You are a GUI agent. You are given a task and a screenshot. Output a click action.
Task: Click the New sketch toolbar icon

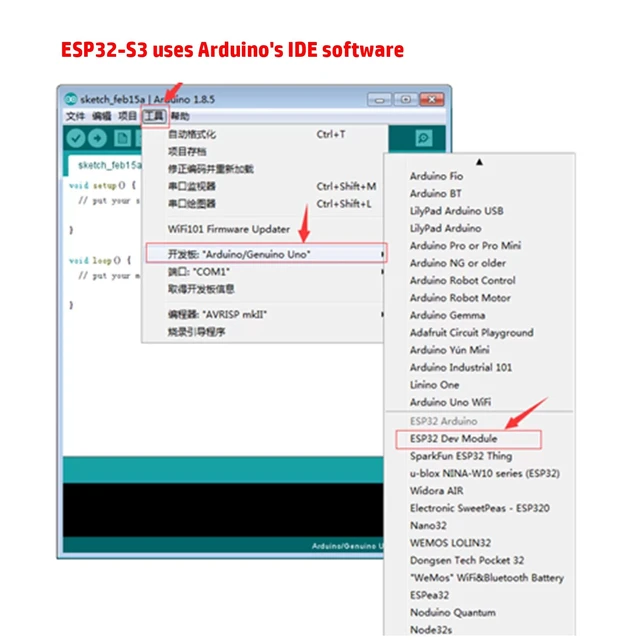(122, 138)
